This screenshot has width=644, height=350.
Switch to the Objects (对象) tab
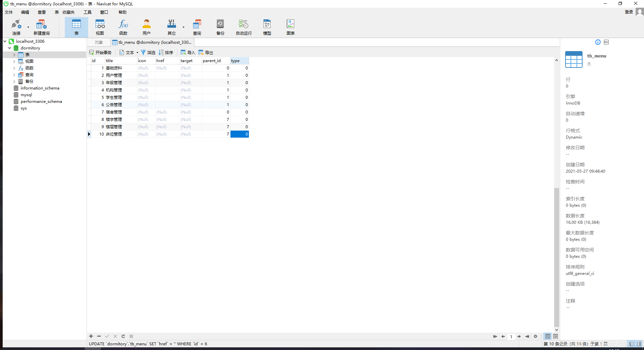(99, 42)
